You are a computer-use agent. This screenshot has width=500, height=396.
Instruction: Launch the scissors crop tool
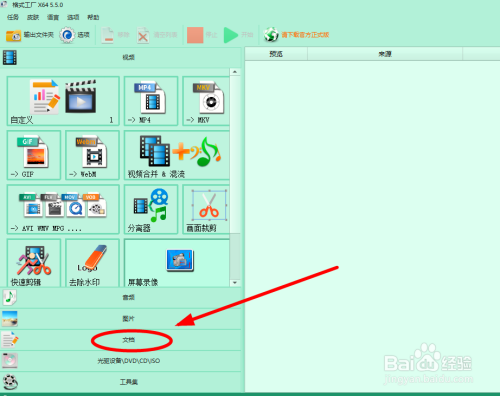(206, 210)
